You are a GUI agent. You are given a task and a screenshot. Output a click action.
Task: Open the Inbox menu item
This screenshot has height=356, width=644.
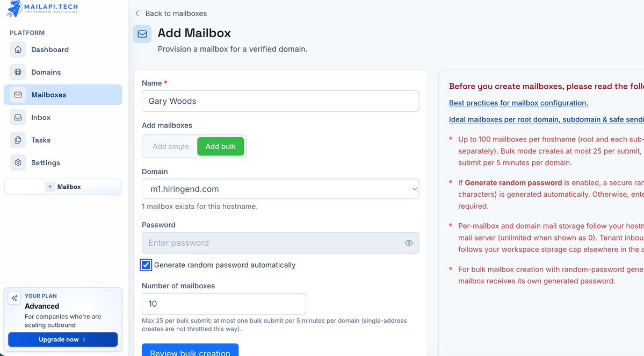pos(63,117)
